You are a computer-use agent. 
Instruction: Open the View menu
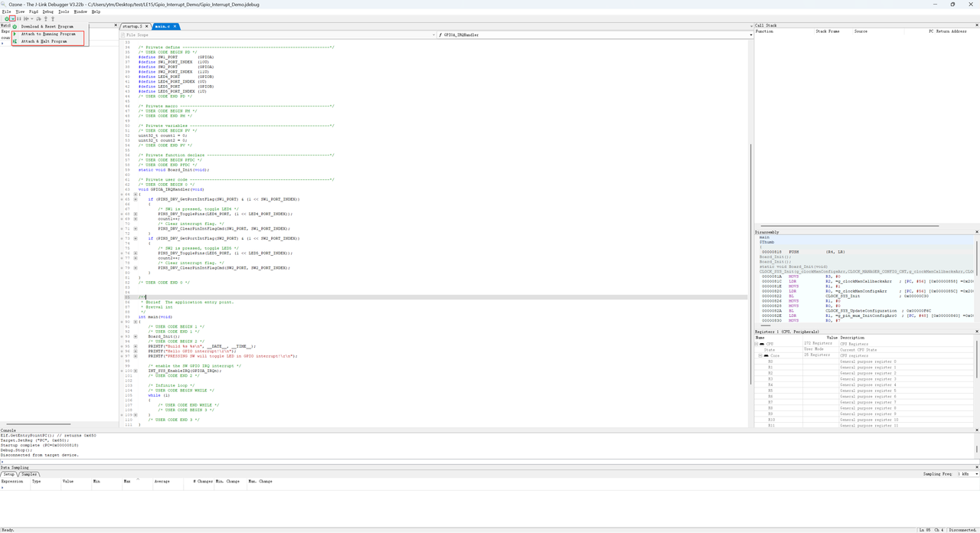point(20,11)
